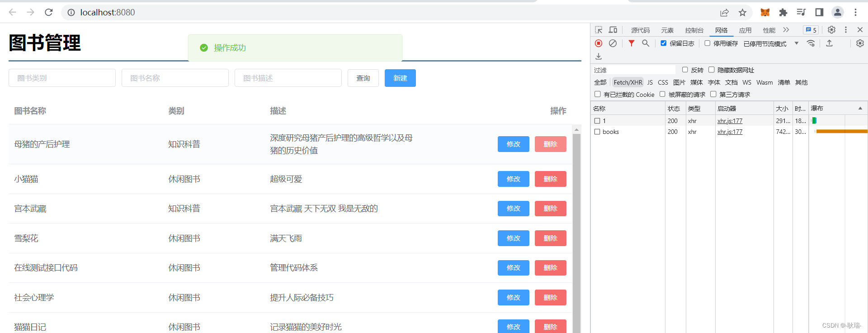Image resolution: width=868 pixels, height=333 pixels.
Task: Tick the checkbox beside the books request
Action: coord(597,132)
